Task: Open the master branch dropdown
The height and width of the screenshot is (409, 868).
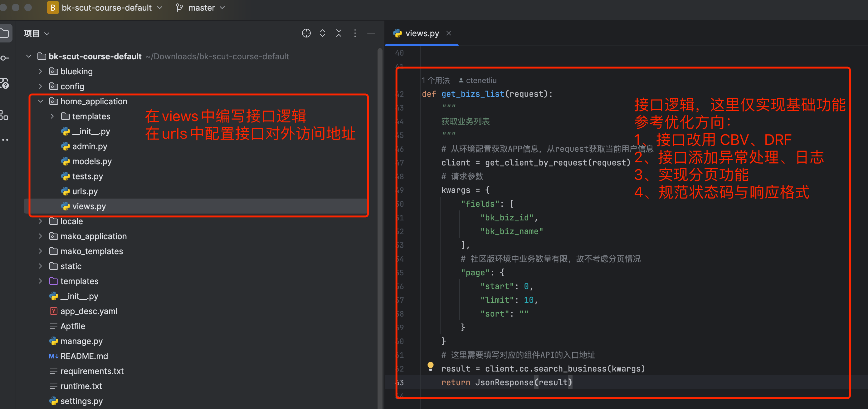Action: tap(201, 7)
